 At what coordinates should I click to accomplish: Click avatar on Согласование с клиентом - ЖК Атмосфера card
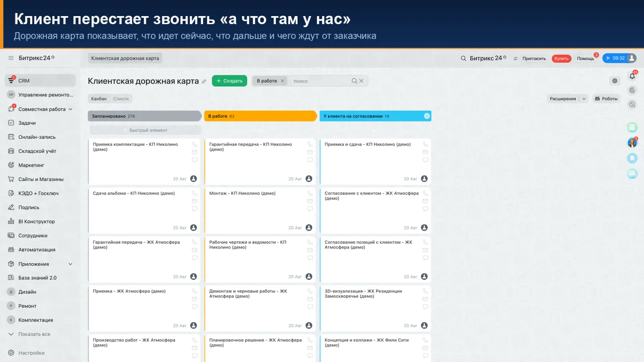(424, 228)
